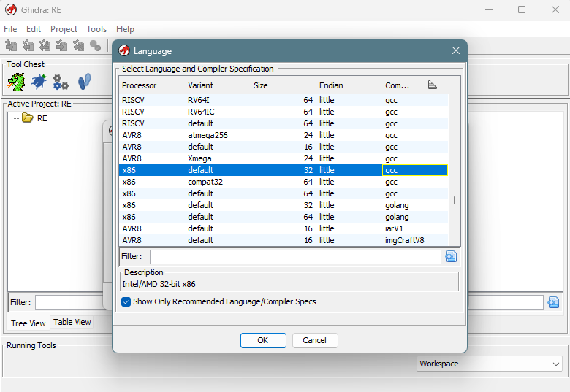
Task: Open the Edit menu
Action: (x=34, y=29)
